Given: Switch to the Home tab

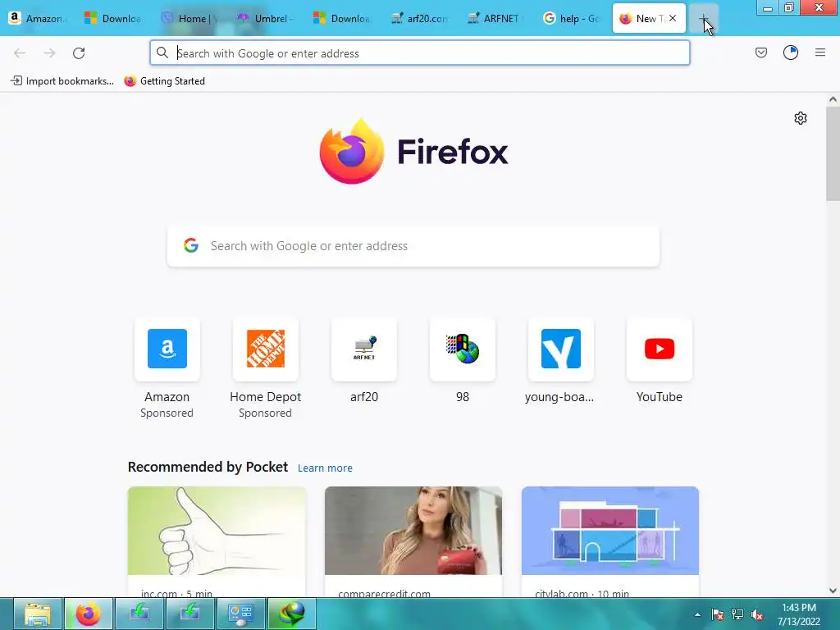Looking at the screenshot, I should tap(190, 19).
